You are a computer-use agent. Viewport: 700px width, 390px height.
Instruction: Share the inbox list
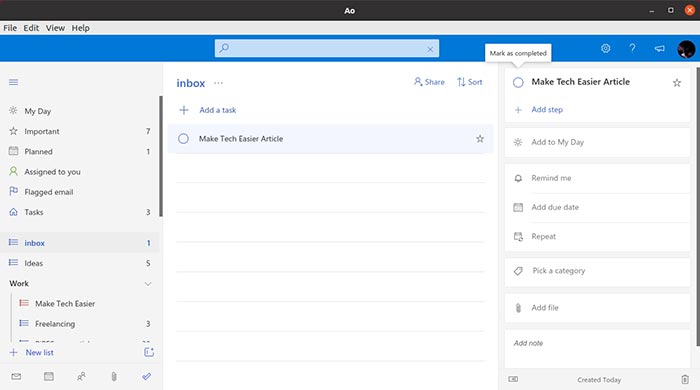(429, 82)
